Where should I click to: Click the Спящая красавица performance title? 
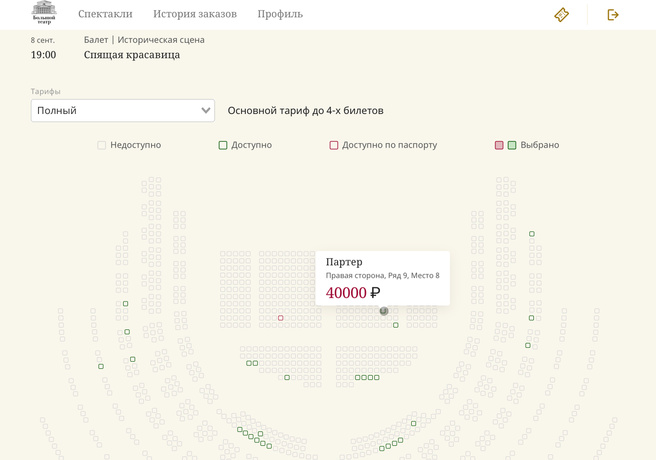tap(132, 55)
